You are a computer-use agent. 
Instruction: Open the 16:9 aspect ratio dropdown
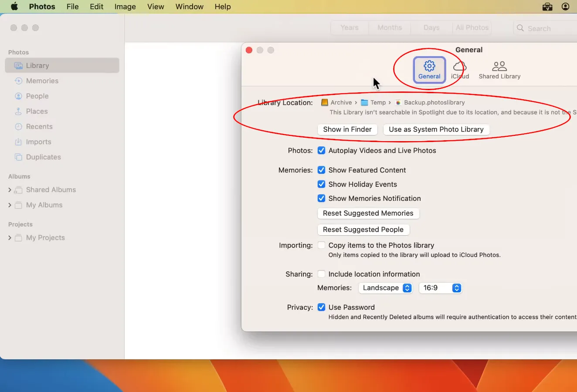(x=440, y=288)
